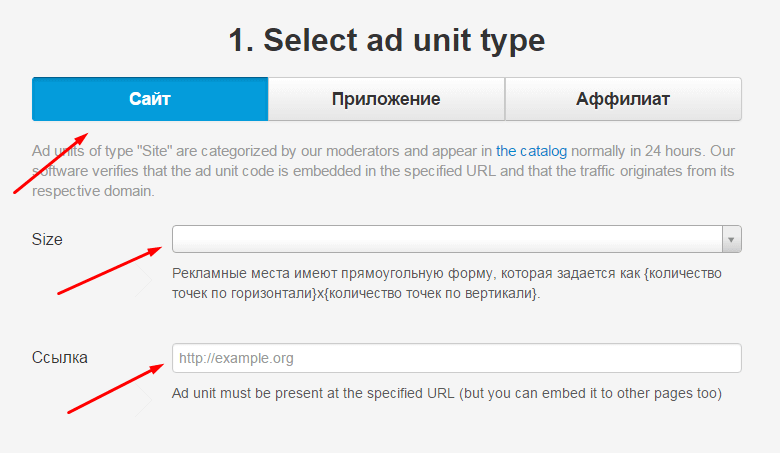The height and width of the screenshot is (453, 780).
Task: Choose the Аффилиат tab
Action: click(x=623, y=99)
